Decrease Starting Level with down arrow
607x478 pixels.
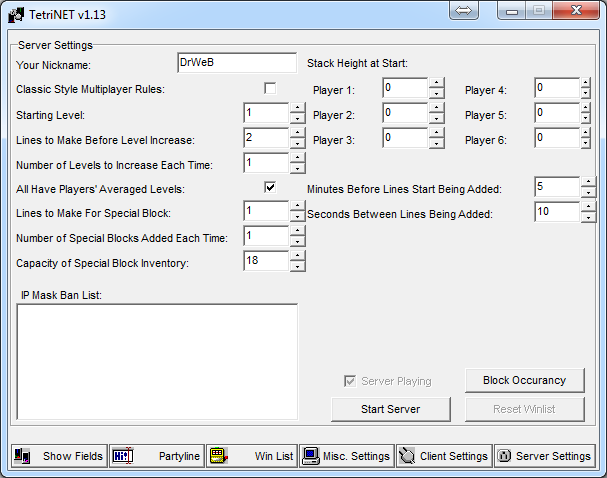pyautogui.click(x=297, y=118)
